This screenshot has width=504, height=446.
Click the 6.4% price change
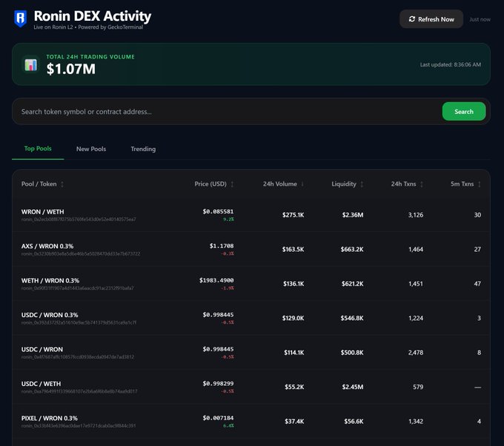click(228, 425)
